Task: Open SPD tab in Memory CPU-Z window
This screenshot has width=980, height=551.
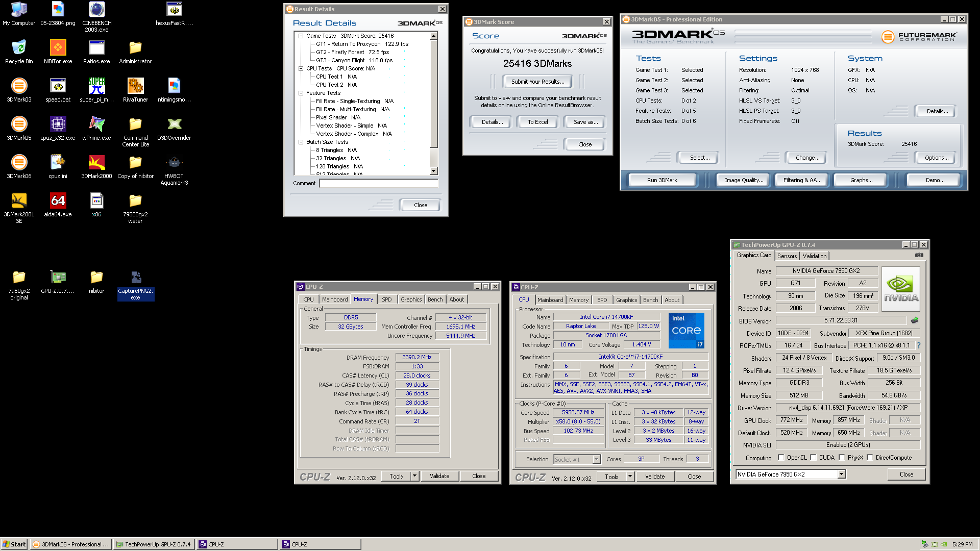Action: click(387, 299)
